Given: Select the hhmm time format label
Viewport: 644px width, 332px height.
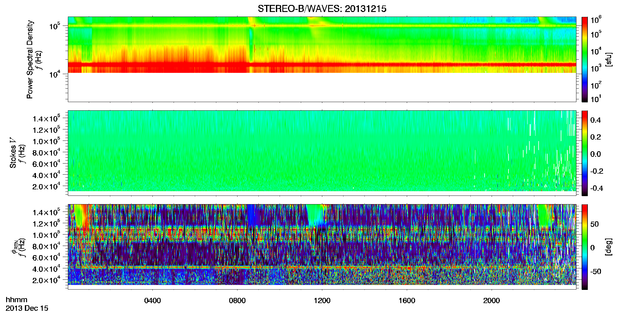Looking at the screenshot, I should [17, 300].
